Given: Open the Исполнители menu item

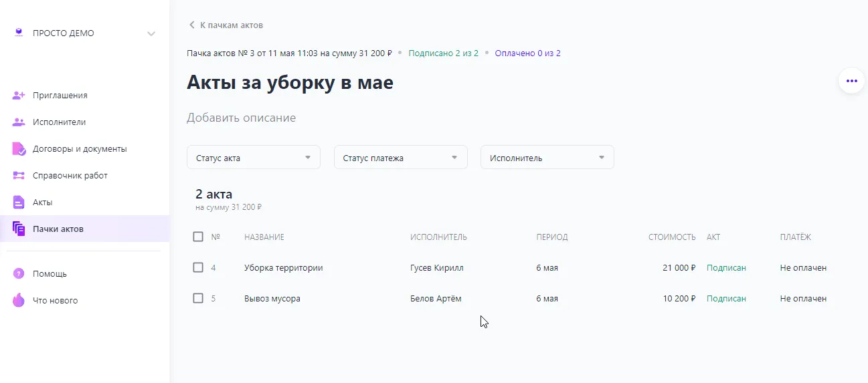Looking at the screenshot, I should [x=59, y=122].
